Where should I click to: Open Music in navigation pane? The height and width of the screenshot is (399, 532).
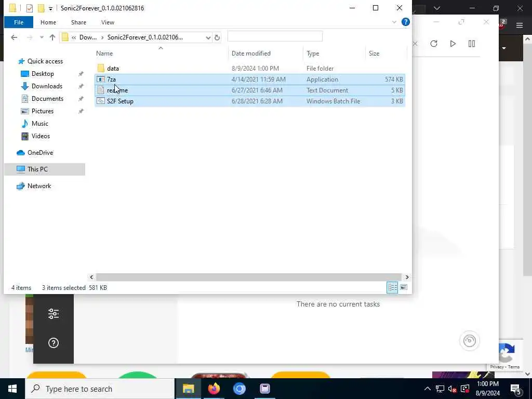point(39,124)
